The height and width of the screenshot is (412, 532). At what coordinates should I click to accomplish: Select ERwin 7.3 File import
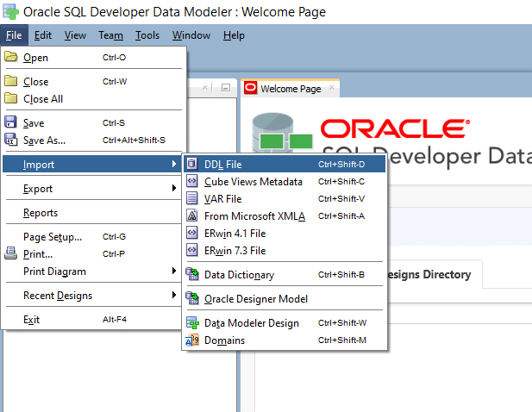pyautogui.click(x=285, y=251)
